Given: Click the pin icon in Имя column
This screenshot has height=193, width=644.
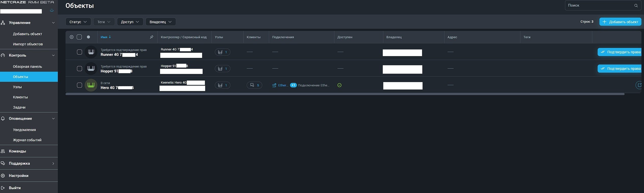Looking at the screenshot, I should tap(152, 37).
